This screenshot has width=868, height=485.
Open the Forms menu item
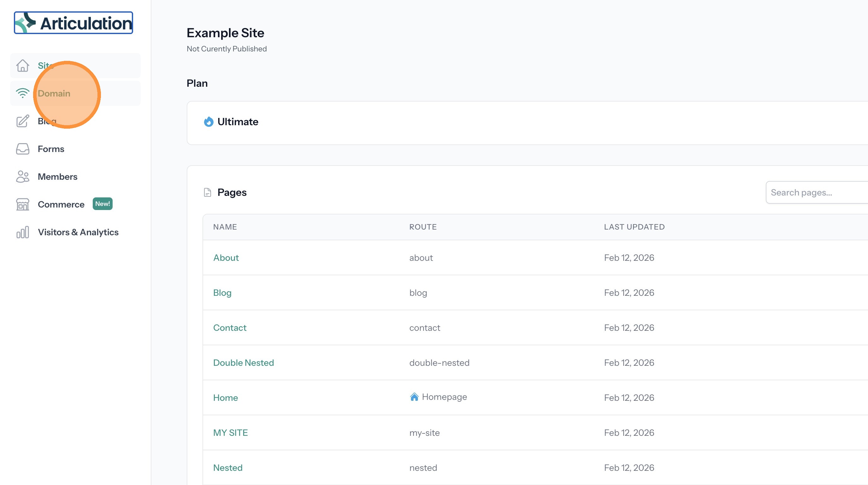[51, 149]
